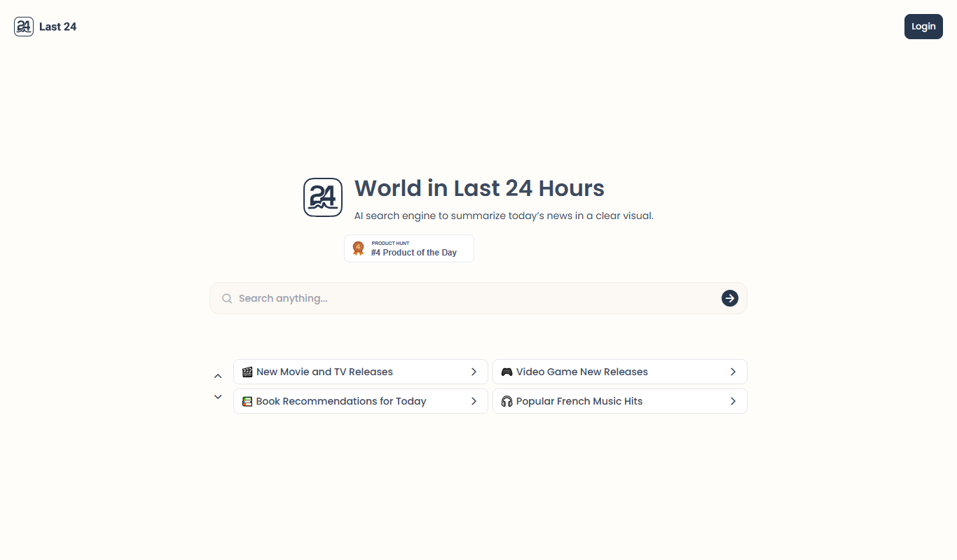Click chevron on Popular French Music Hits
This screenshot has width=957, height=560.
coord(733,401)
